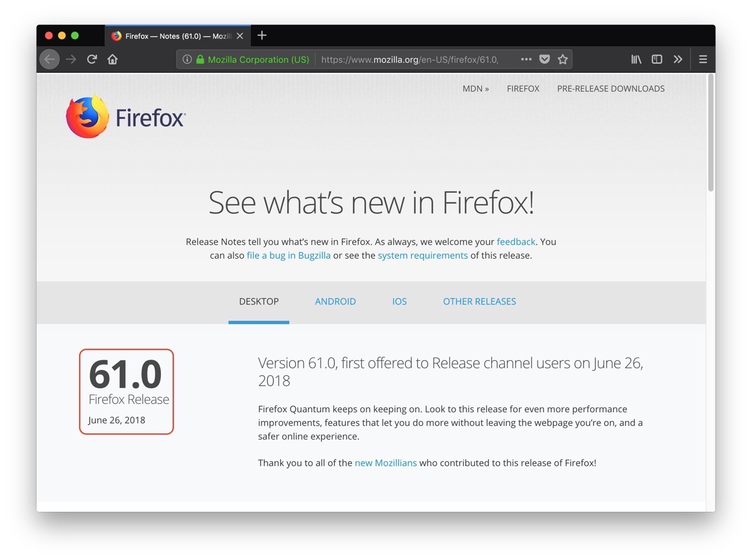Click the page's vertical scrollbar thumb
Viewport: 752px width, 560px height.
point(711,133)
